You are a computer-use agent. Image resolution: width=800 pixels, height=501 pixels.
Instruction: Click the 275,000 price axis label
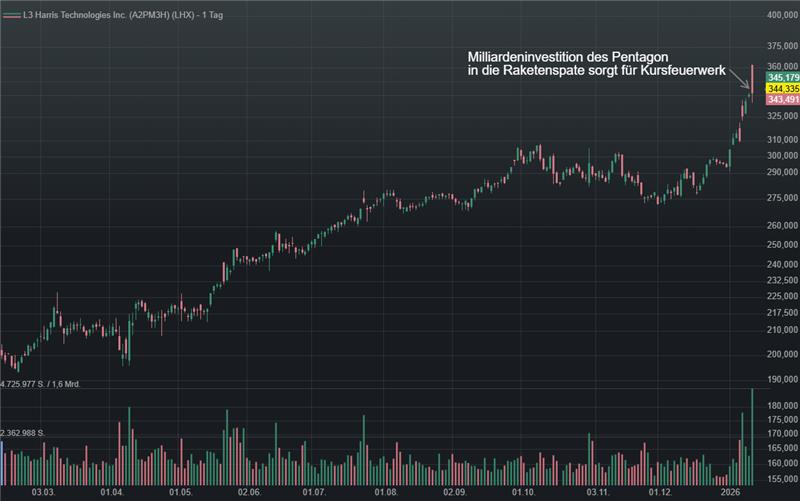[783, 198]
